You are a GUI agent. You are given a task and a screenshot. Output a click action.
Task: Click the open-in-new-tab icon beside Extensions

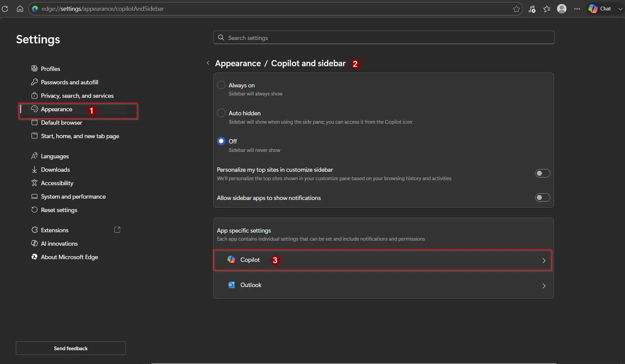pyautogui.click(x=117, y=230)
